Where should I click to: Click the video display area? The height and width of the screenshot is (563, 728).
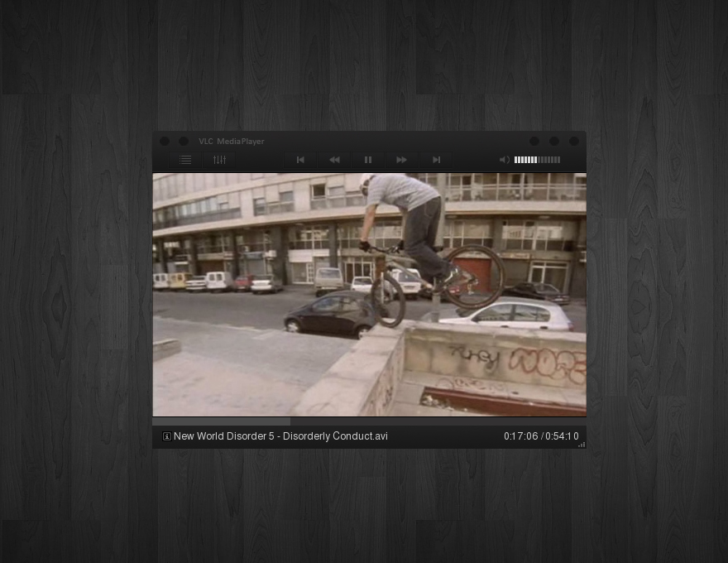point(369,295)
